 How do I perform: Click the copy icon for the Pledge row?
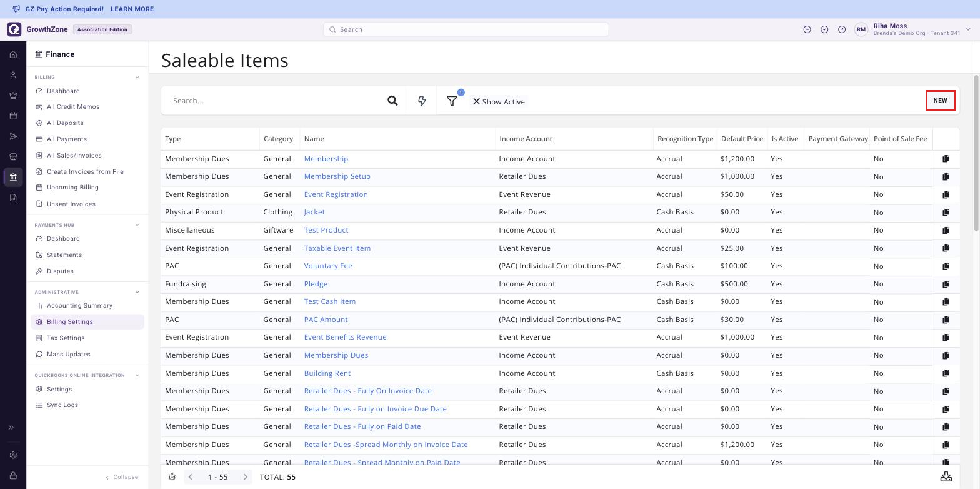coord(946,284)
